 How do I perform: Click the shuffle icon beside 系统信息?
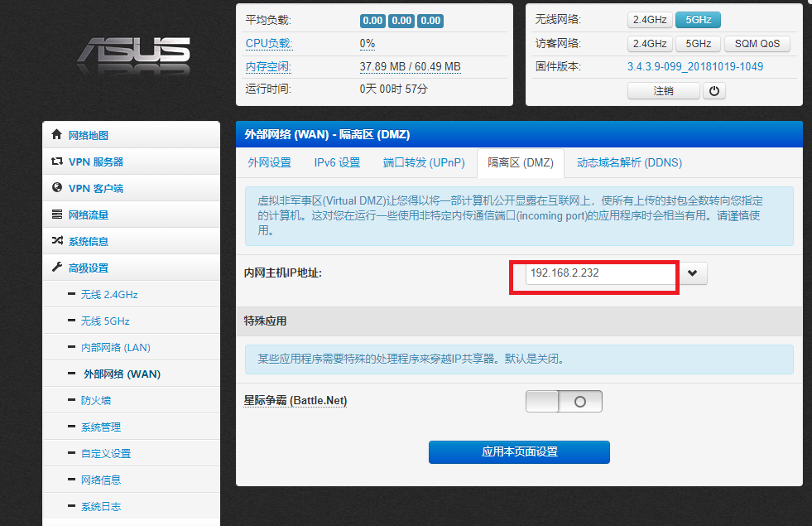point(57,240)
